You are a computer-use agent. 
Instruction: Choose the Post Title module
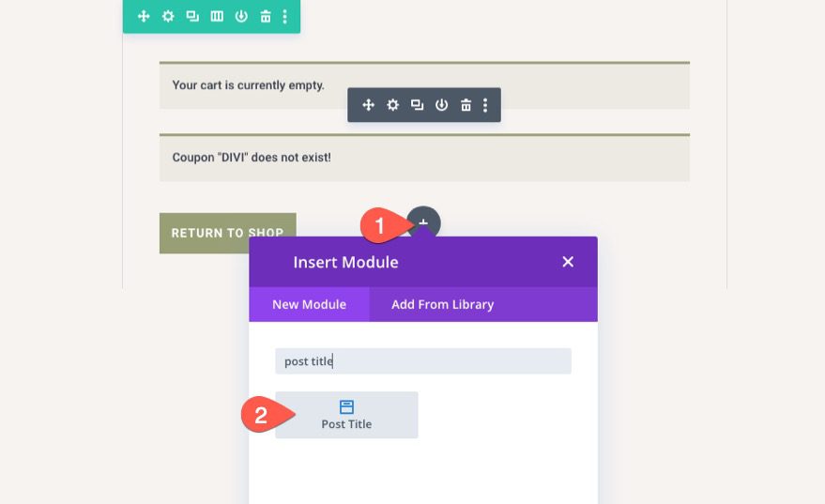346,415
